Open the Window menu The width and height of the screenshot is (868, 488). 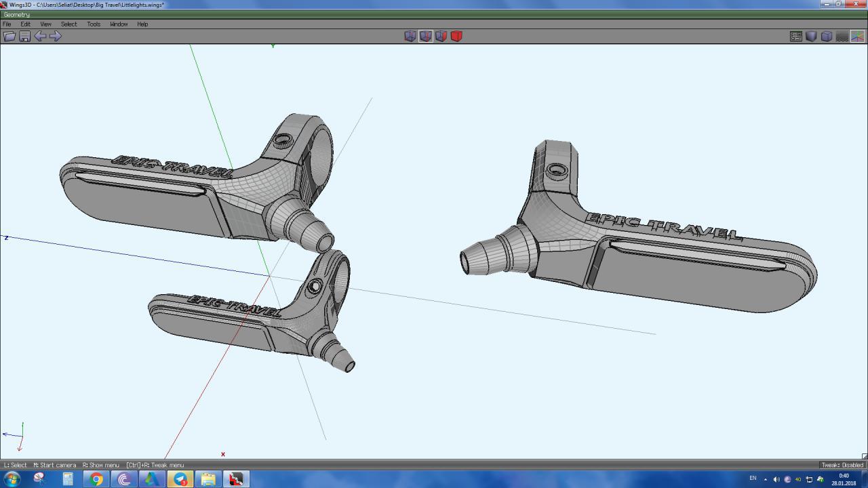pyautogui.click(x=119, y=24)
